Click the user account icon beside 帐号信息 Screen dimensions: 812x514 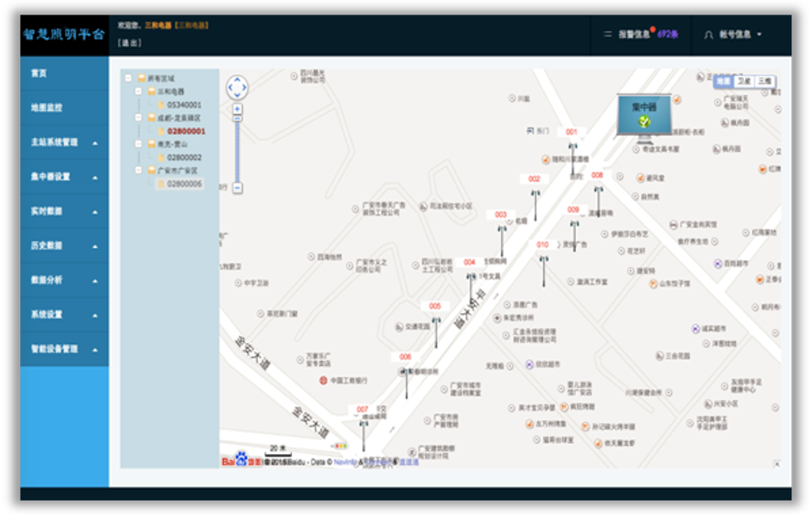pos(708,34)
